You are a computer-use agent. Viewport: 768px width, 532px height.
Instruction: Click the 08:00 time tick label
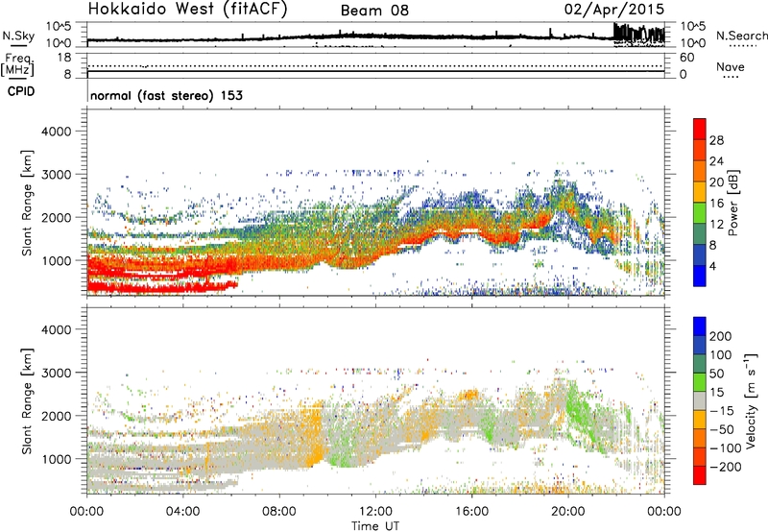pyautogui.click(x=279, y=512)
